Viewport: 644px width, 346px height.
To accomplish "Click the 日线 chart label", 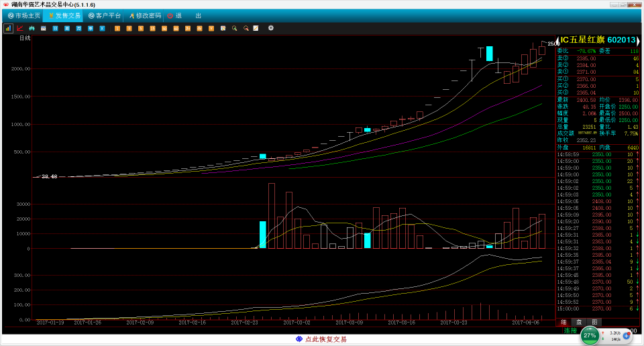I will click(x=25, y=38).
